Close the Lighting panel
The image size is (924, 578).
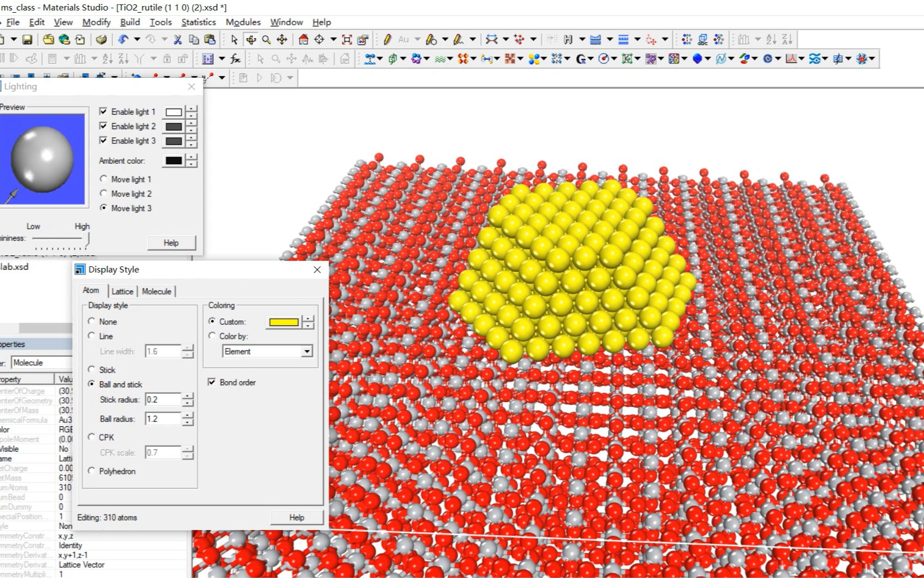pyautogui.click(x=191, y=87)
